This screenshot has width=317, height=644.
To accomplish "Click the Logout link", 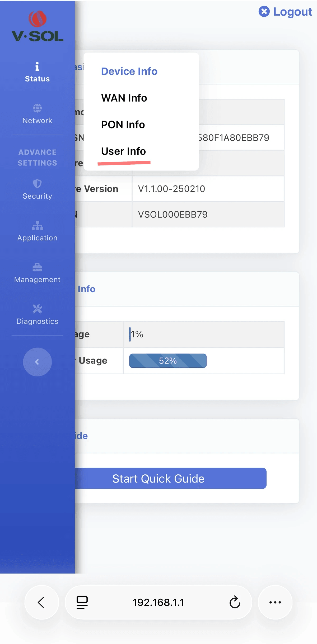I will point(286,12).
